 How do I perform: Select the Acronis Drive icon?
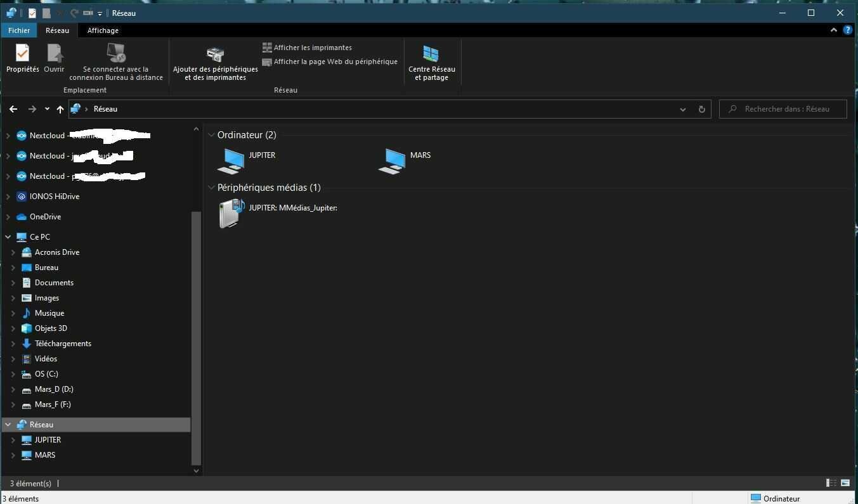pos(27,252)
